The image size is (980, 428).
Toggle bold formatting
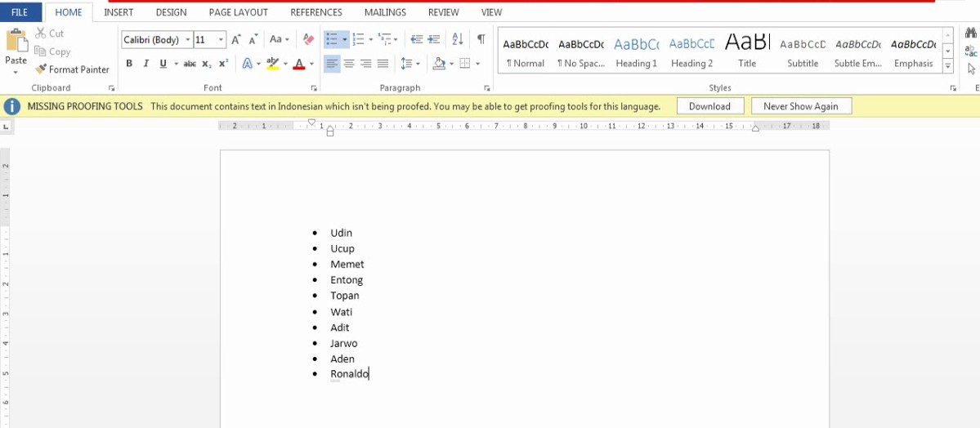point(129,64)
